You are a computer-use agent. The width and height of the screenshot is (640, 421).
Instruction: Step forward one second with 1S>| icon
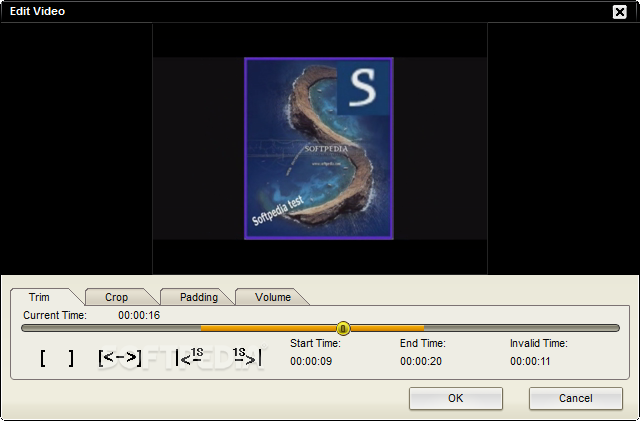point(247,357)
